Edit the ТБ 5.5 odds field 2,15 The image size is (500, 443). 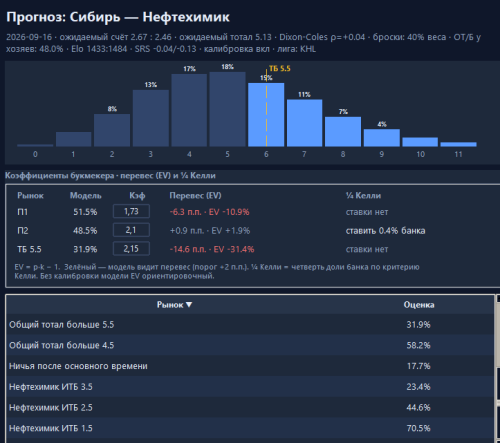point(131,249)
